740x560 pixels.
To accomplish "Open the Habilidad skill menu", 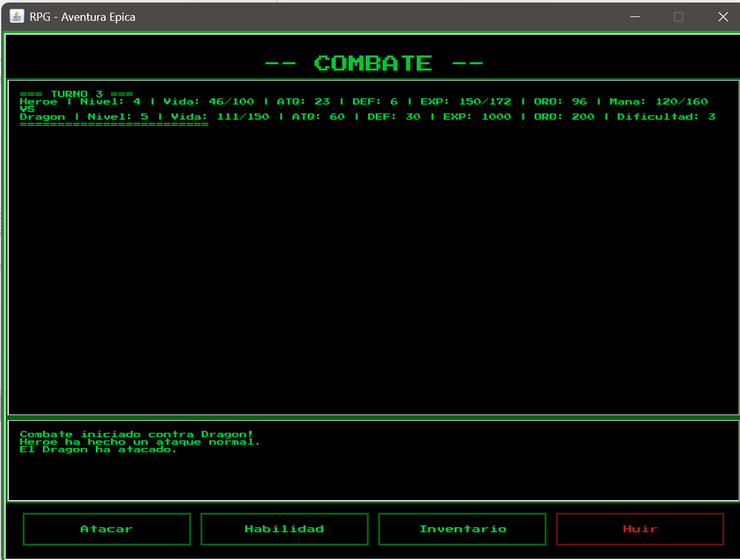I will (284, 529).
